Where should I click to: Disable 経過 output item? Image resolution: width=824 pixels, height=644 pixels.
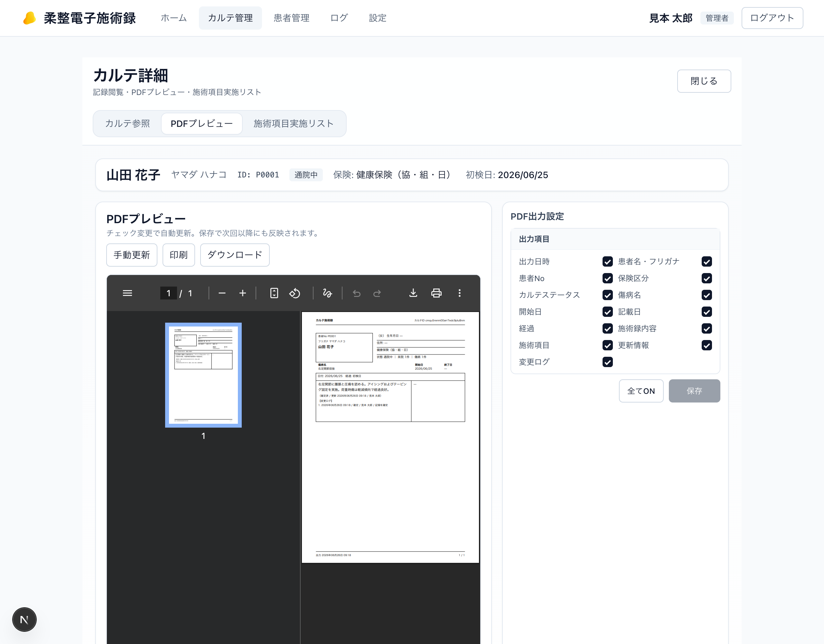[x=607, y=328]
